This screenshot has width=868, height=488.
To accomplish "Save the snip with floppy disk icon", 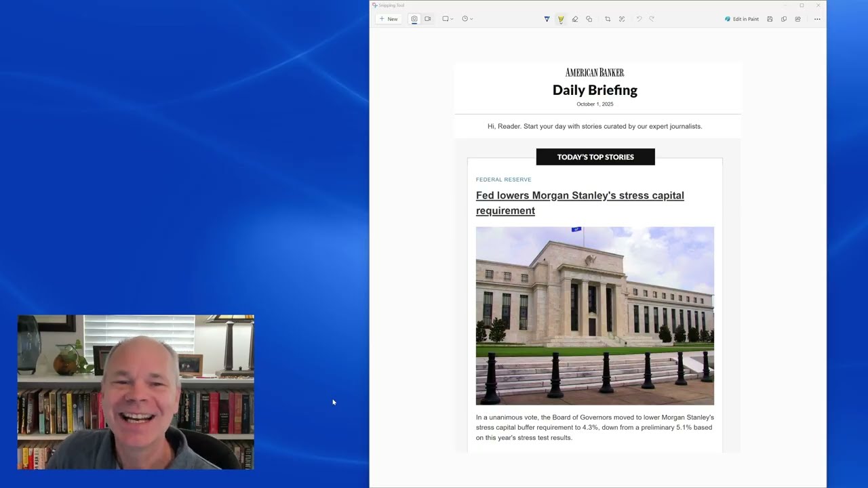I will (770, 19).
